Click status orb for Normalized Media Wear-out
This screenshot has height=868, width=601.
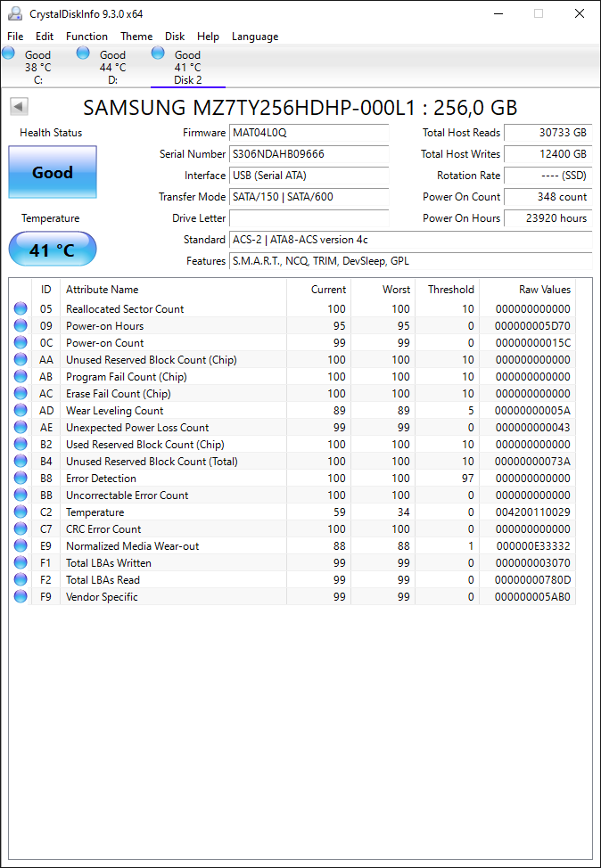(21, 545)
